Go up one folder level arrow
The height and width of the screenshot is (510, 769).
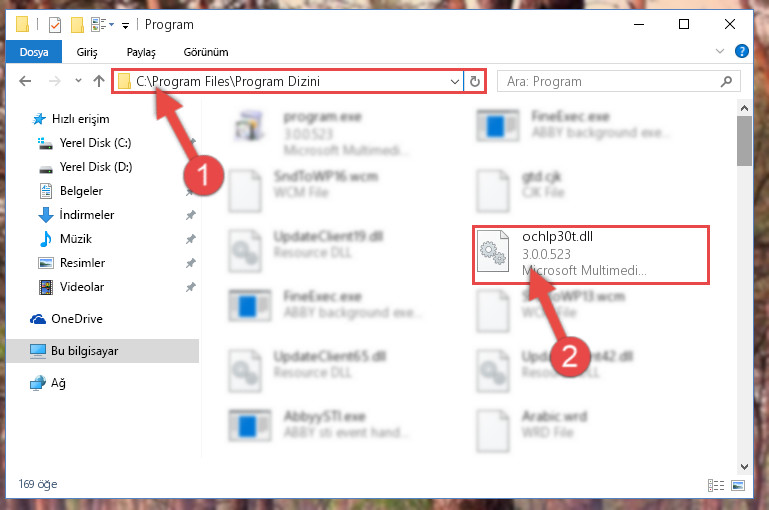pyautogui.click(x=99, y=81)
